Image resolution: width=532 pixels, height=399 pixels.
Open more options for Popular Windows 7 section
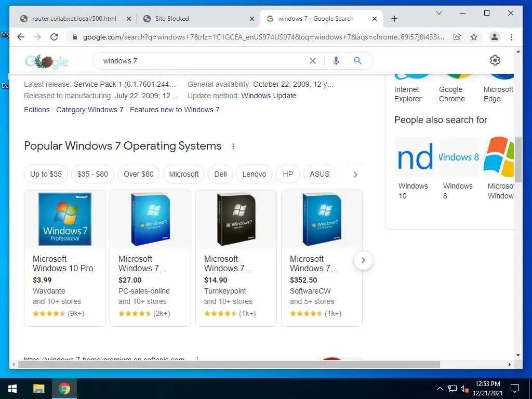pyautogui.click(x=233, y=147)
